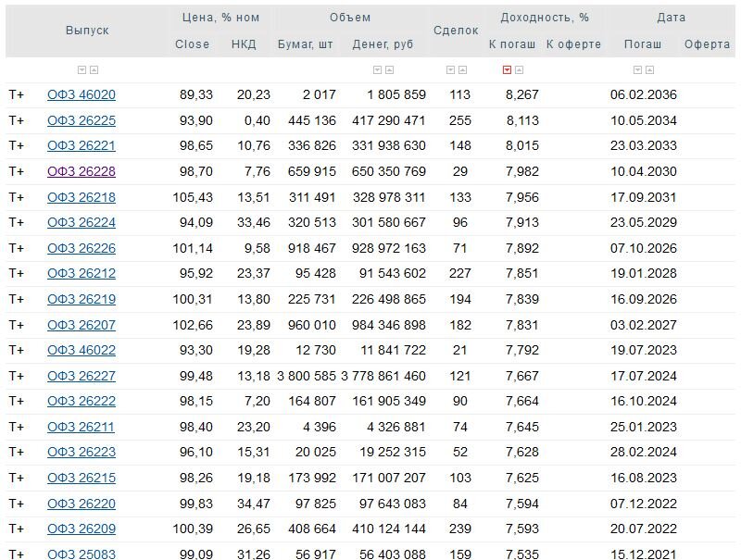
Task: Open the ОФЗ 26218 bond link
Action: coord(82,197)
